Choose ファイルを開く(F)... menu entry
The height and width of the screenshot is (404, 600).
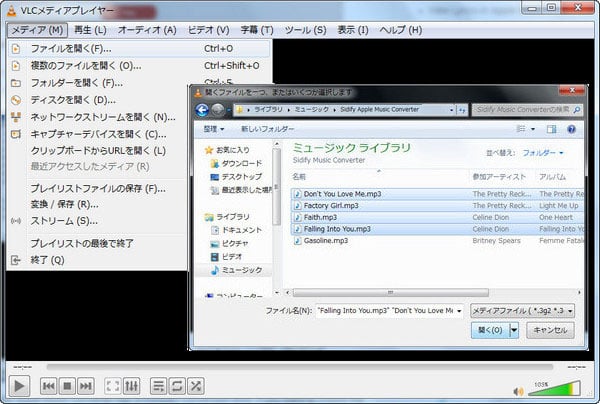click(x=139, y=49)
